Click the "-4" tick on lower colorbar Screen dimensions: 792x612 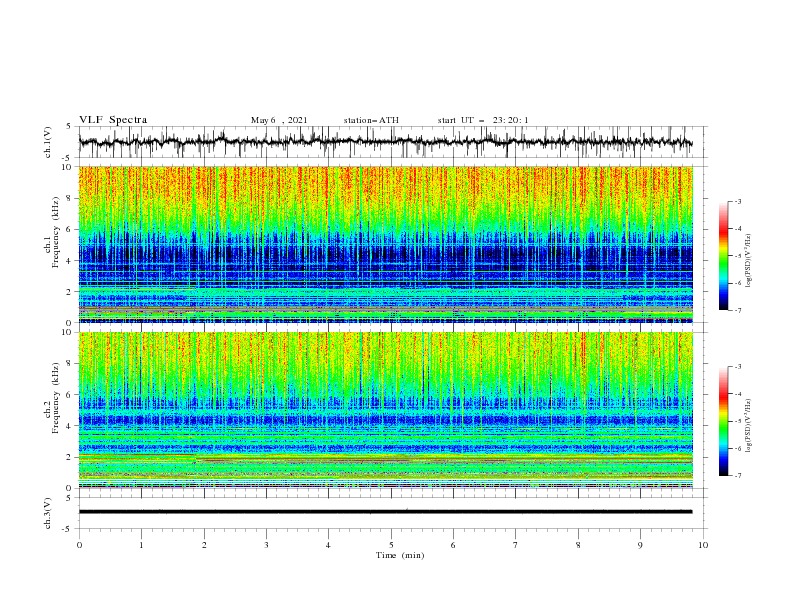pos(737,394)
